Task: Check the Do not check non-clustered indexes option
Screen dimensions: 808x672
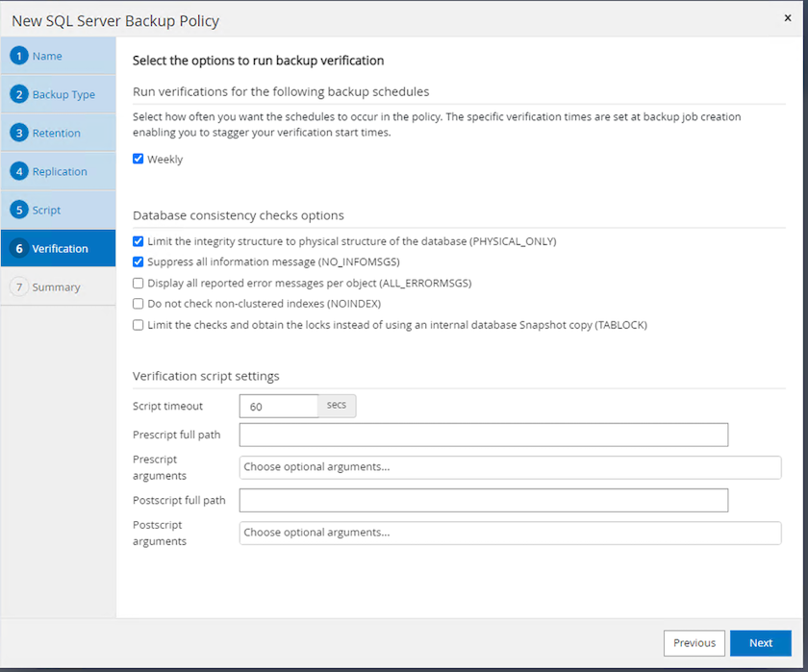Action: (139, 304)
